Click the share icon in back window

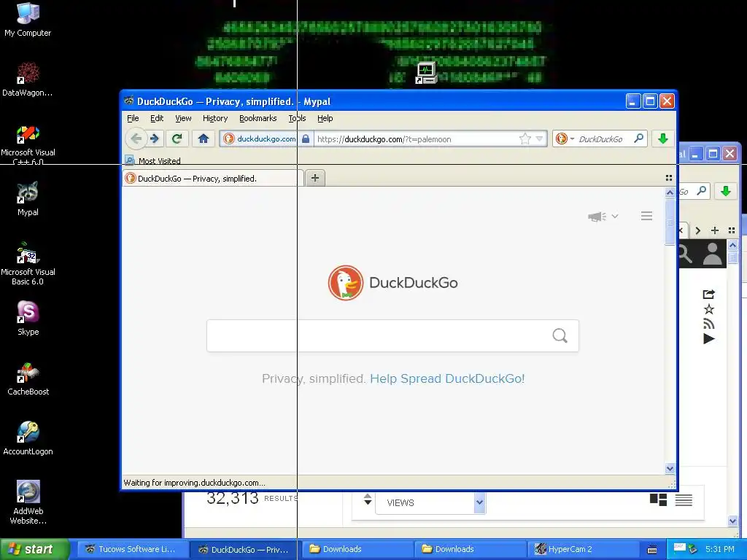(x=709, y=295)
